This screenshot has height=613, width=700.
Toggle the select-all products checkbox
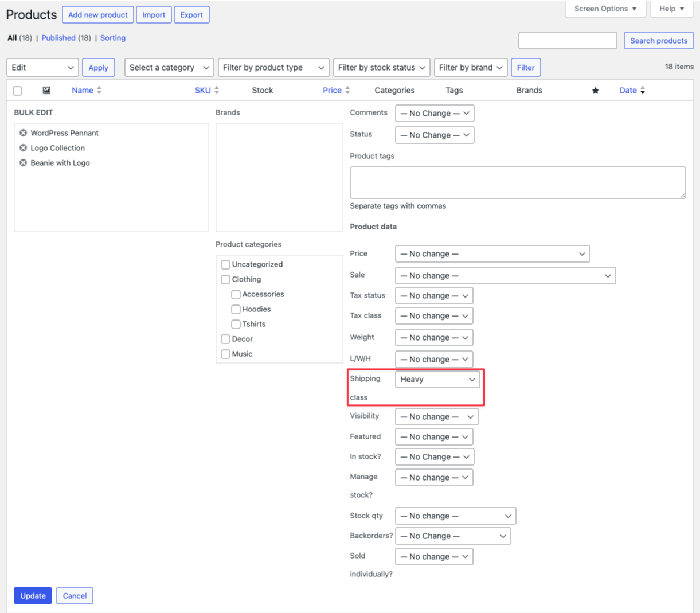pos(17,91)
